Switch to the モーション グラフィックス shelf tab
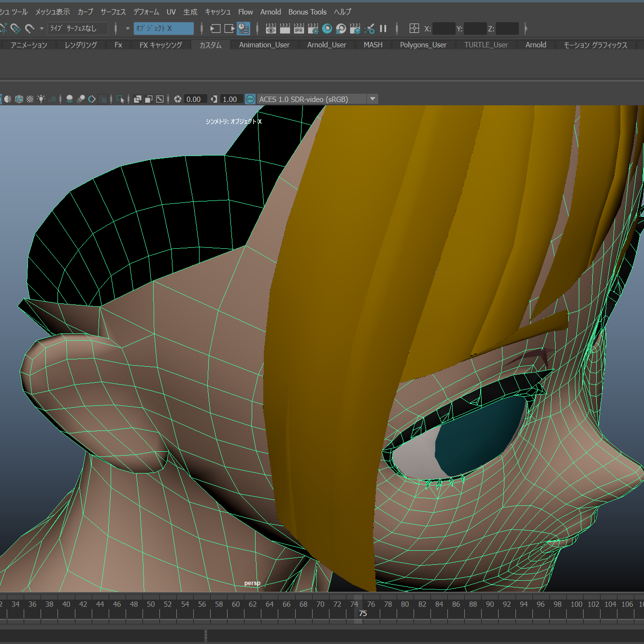This screenshot has height=644, width=644. (x=596, y=45)
